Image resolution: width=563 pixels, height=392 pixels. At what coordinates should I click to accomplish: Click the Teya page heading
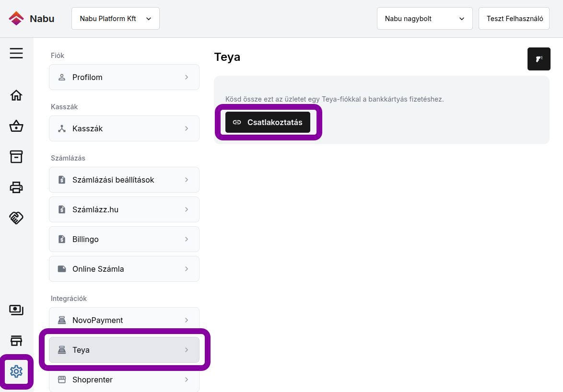[227, 57]
